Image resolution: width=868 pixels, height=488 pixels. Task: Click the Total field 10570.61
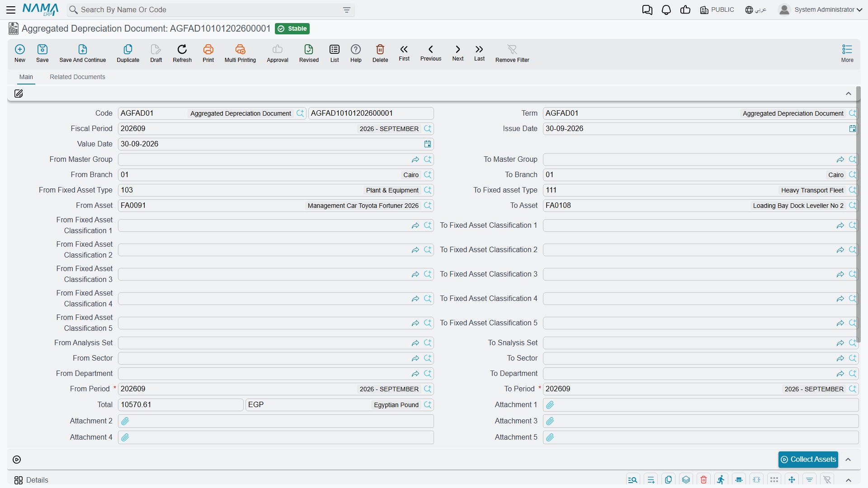(x=180, y=405)
